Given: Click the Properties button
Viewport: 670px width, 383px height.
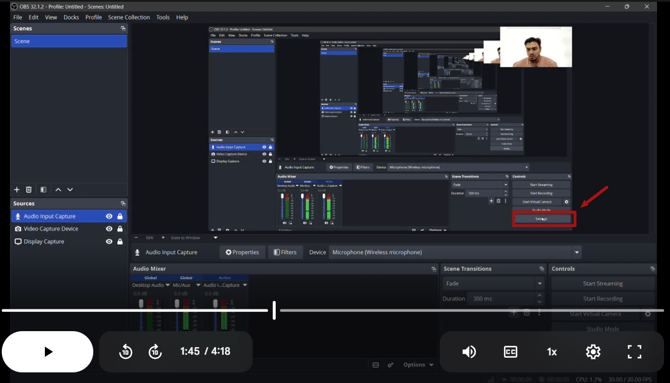Looking at the screenshot, I should pyautogui.click(x=242, y=252).
